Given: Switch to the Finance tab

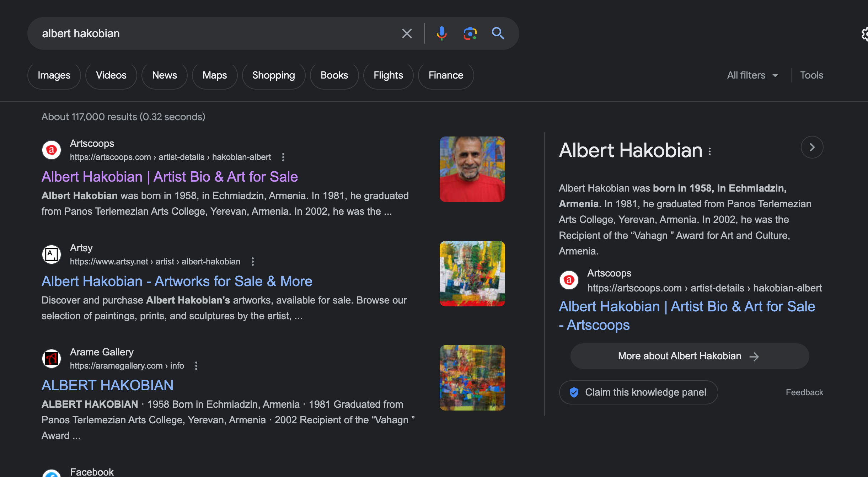Looking at the screenshot, I should (446, 75).
